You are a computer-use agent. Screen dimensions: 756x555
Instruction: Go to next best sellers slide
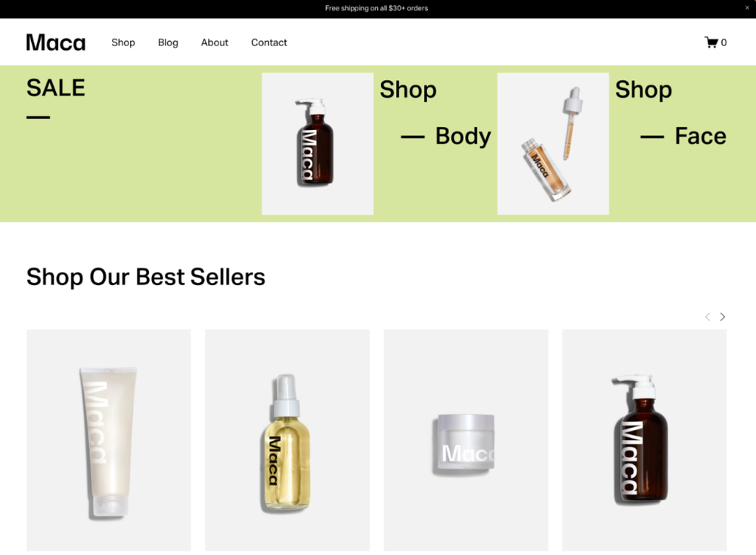[x=722, y=317]
